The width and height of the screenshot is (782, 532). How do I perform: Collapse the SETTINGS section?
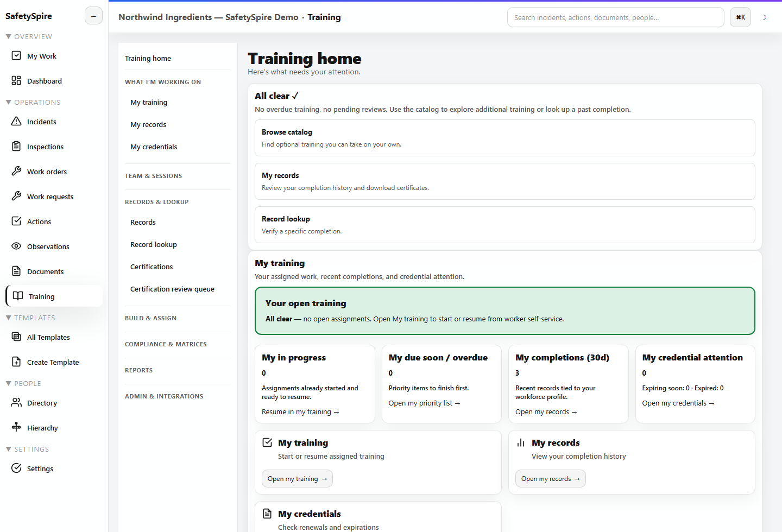coord(27,449)
